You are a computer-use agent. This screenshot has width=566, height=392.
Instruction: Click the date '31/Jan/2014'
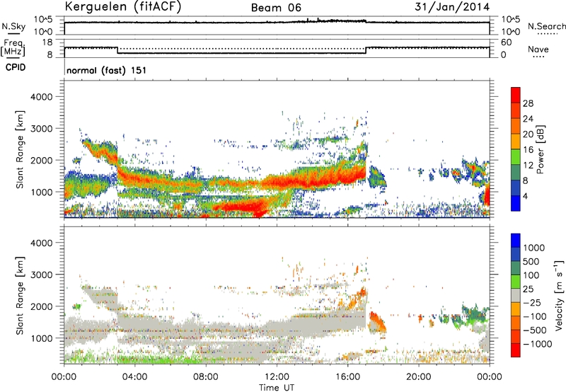coord(452,7)
